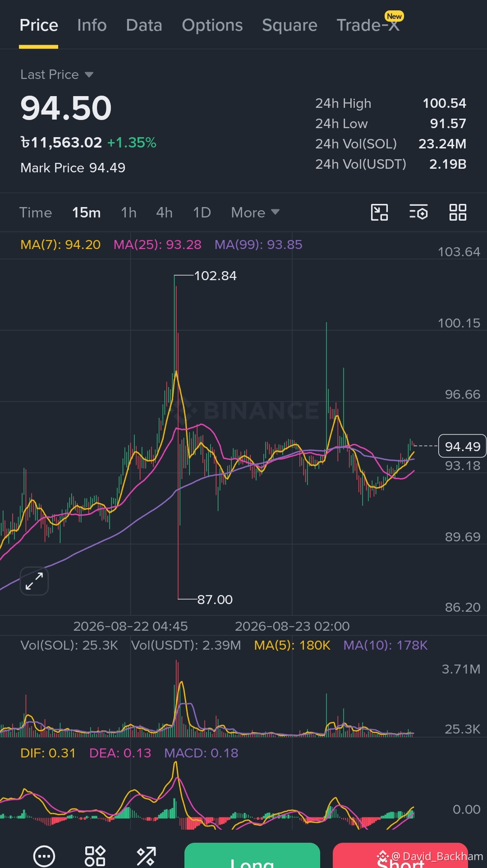Tap the 2026-08-23 02:00 date label
This screenshot has width=487, height=868.
[x=292, y=626]
